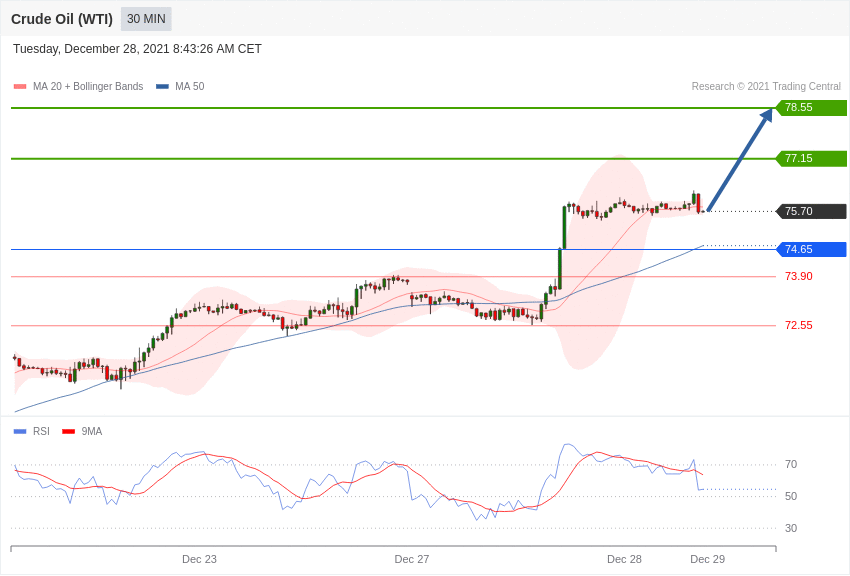Click the blue MA 50 legend swatch
850x576 pixels.
(163, 87)
